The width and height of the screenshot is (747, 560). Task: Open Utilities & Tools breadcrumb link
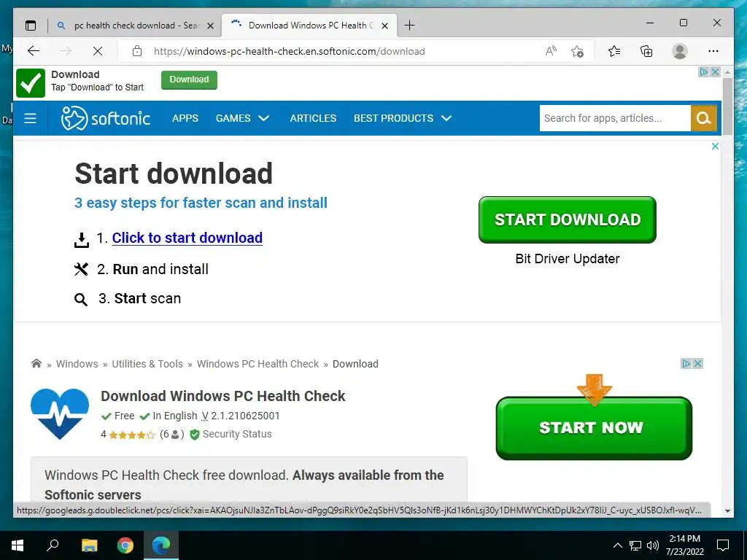tap(147, 364)
